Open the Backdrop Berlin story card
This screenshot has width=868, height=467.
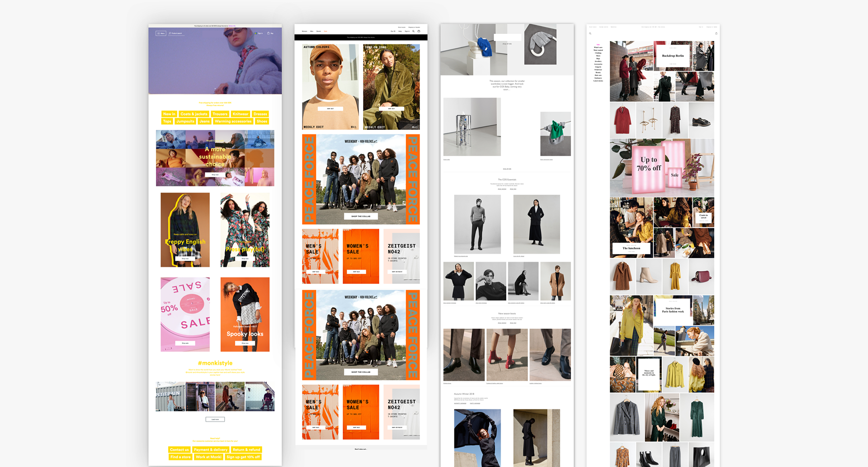pyautogui.click(x=673, y=56)
